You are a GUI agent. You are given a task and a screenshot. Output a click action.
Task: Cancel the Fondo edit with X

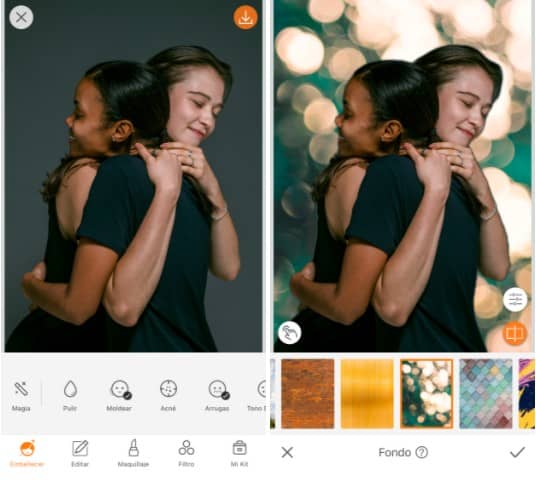tap(287, 453)
